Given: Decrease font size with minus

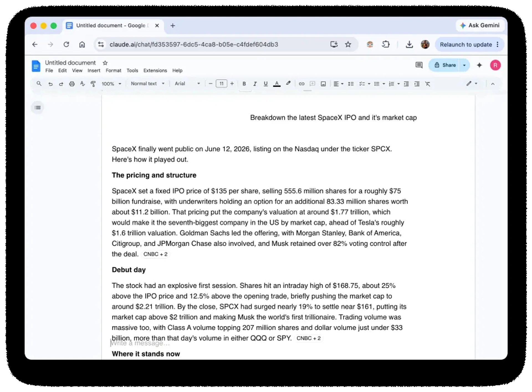Looking at the screenshot, I should pos(211,84).
